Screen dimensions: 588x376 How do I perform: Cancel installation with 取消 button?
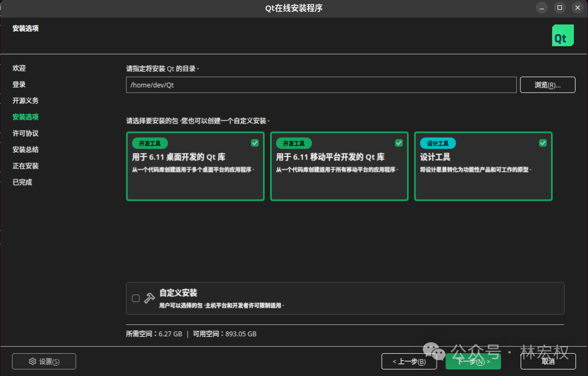pos(548,361)
